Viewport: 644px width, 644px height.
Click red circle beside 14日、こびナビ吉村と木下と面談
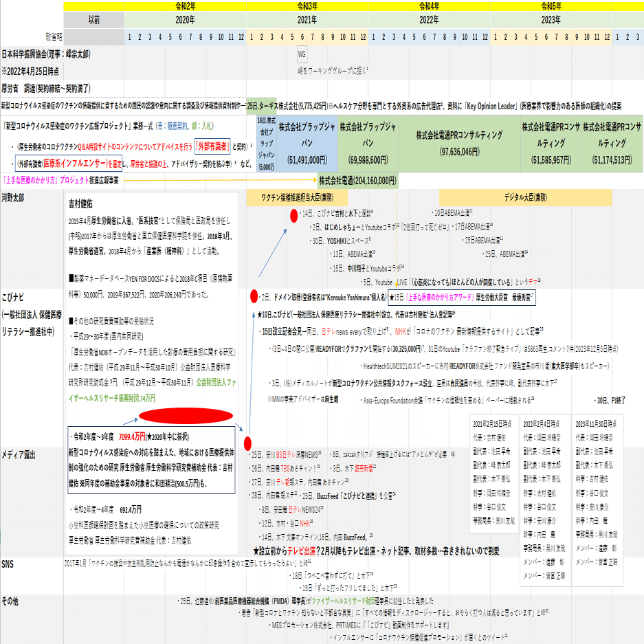(x=293, y=216)
